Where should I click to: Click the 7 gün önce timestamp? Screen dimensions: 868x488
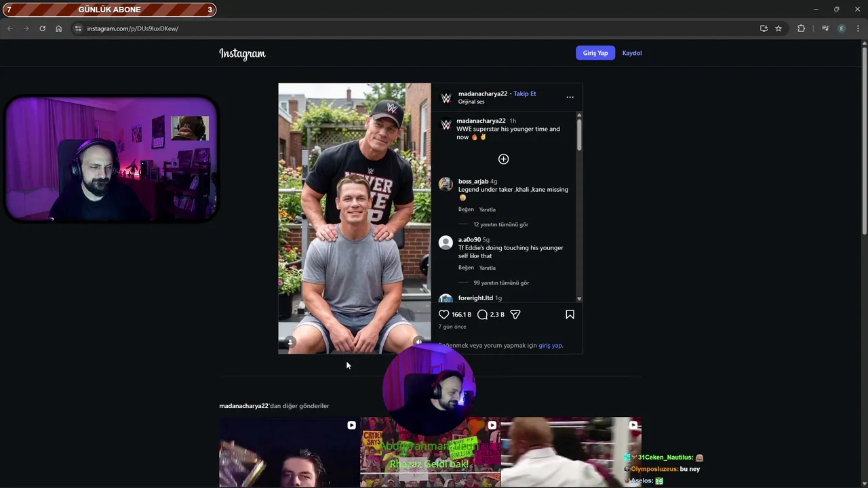pyautogui.click(x=452, y=327)
